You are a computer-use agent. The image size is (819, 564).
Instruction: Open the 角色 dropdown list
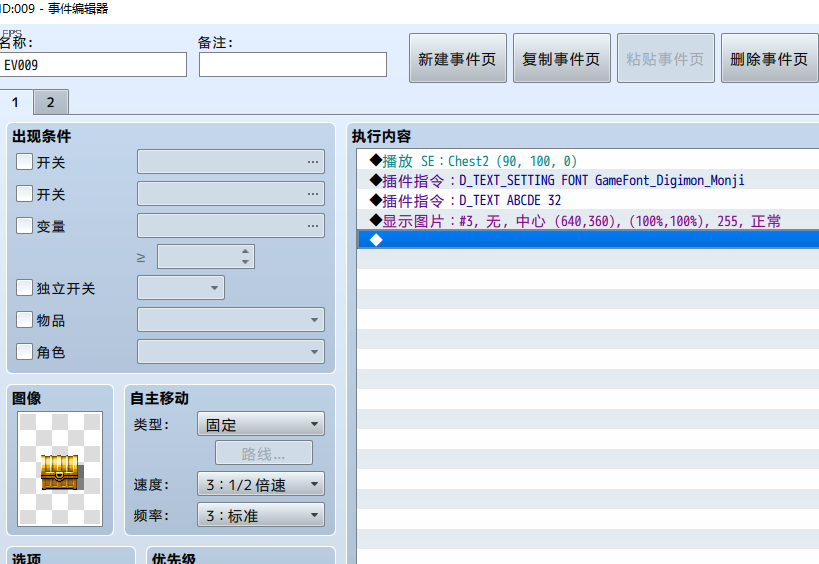point(231,351)
